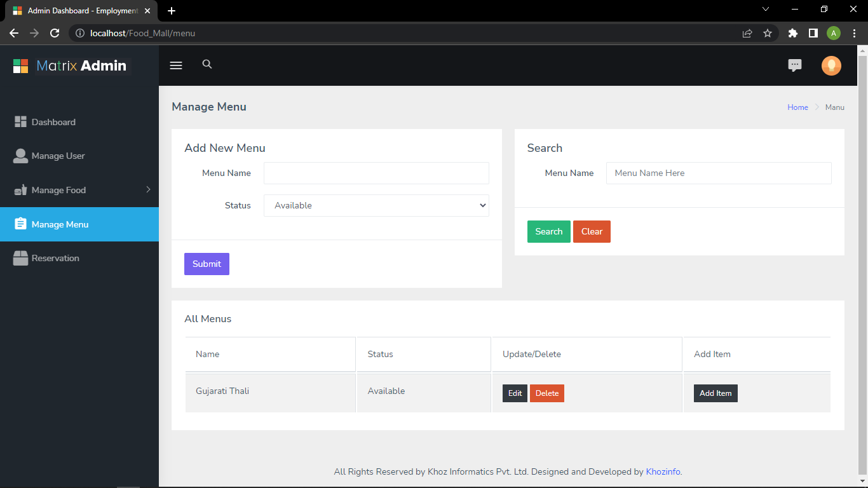Image resolution: width=868 pixels, height=488 pixels.
Task: Focus the Add New Menu name field
Action: (376, 173)
